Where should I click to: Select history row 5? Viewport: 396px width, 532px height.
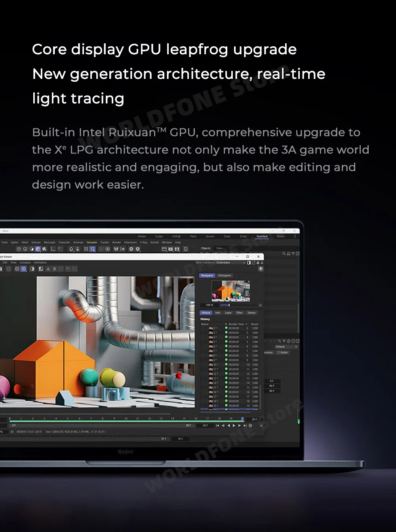[x=230, y=342]
